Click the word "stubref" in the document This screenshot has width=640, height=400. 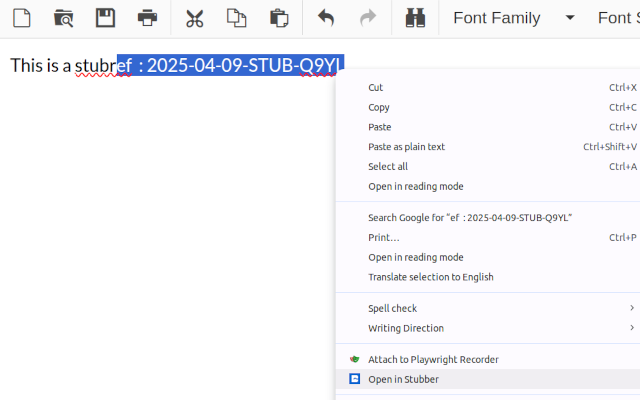103,65
